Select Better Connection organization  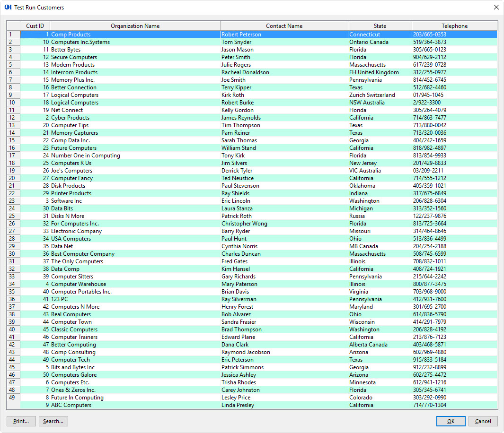click(135, 87)
